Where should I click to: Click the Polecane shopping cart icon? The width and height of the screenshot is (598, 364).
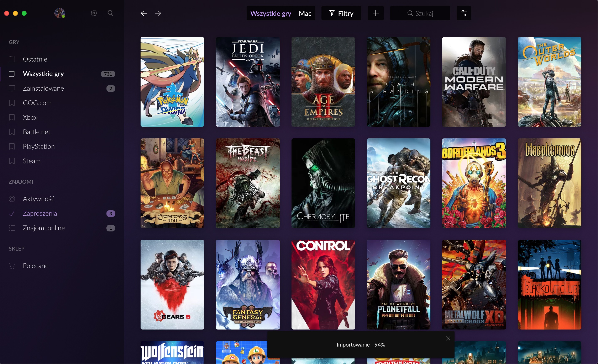click(12, 266)
